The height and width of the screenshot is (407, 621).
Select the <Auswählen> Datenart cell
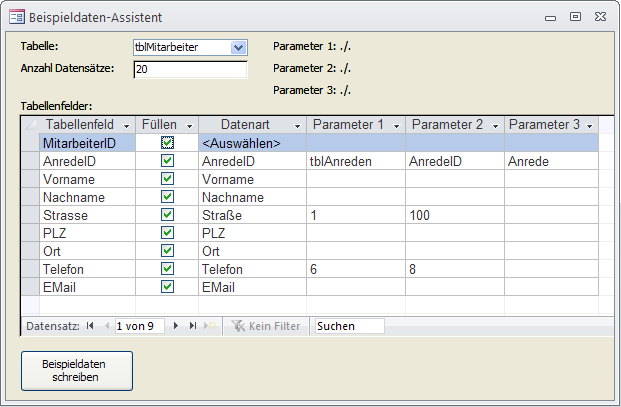pos(252,143)
